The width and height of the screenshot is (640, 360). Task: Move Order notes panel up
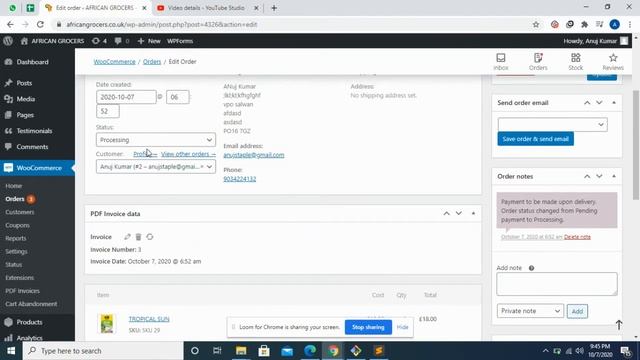(587, 176)
